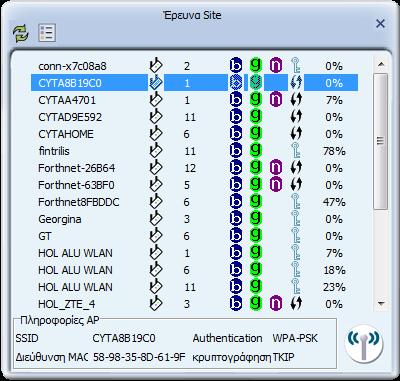Click the key icon for Forthnet8FBDDC

295,201
